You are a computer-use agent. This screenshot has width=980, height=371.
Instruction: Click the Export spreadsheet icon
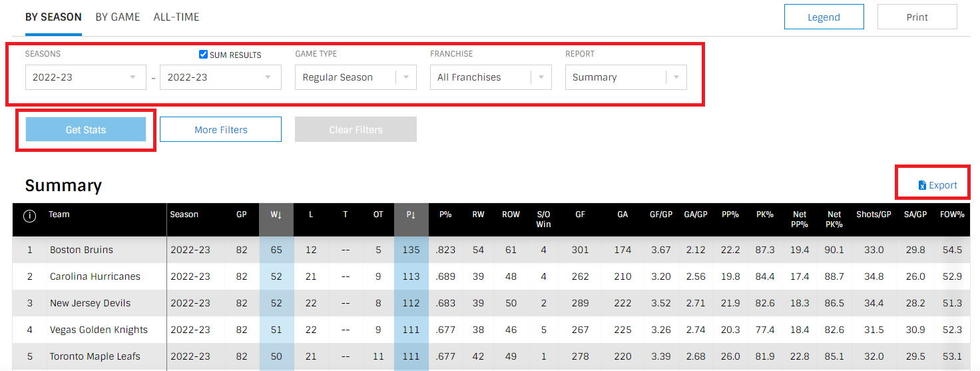point(922,185)
